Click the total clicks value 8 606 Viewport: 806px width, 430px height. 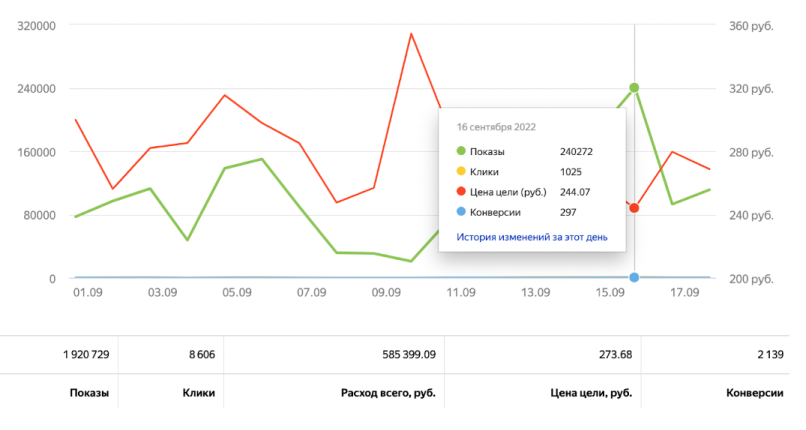[x=202, y=354]
